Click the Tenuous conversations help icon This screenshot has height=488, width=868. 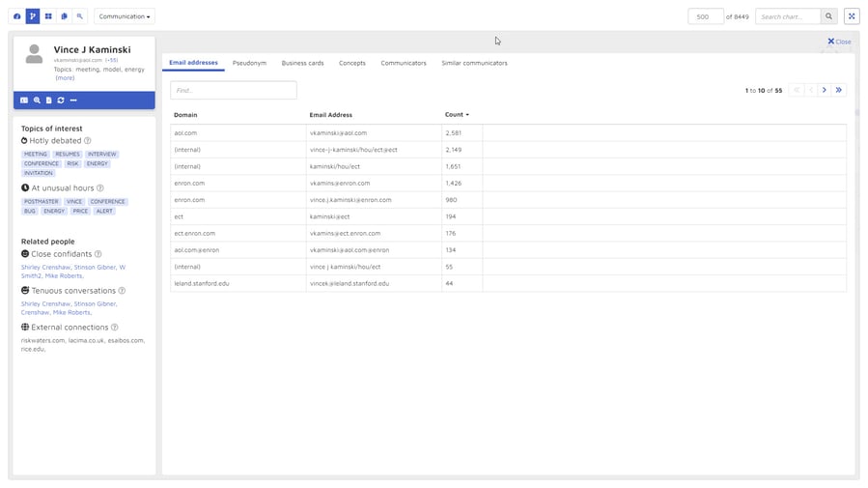(122, 291)
